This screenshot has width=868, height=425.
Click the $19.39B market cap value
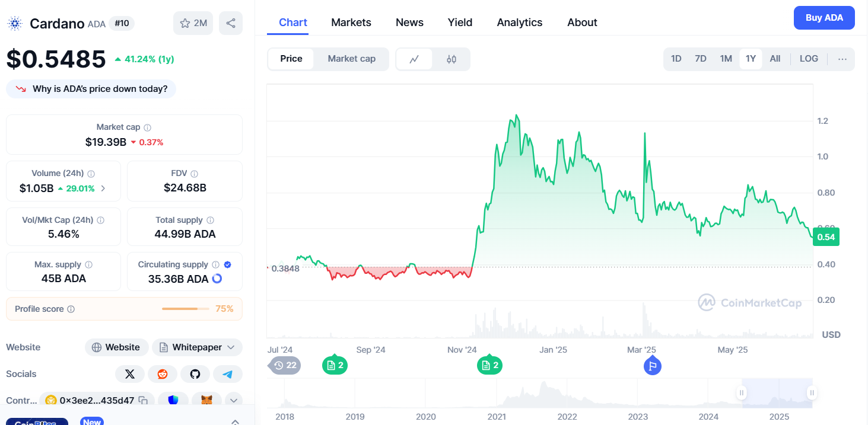tap(106, 142)
